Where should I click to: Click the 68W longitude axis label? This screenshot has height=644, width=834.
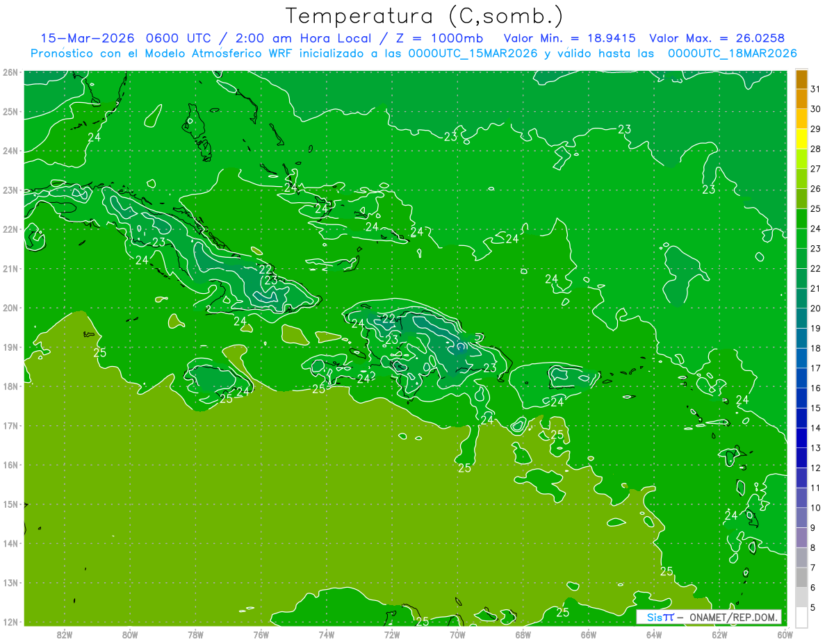pos(523,634)
